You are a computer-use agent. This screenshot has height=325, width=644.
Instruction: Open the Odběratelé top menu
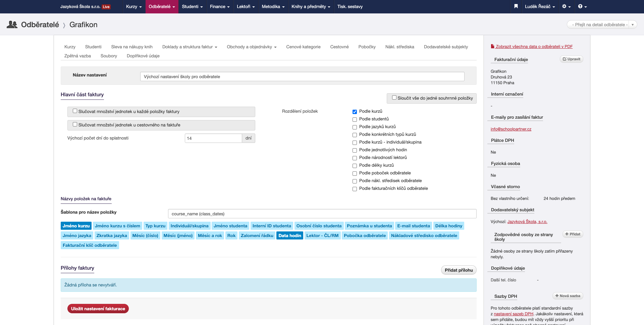tap(162, 6)
